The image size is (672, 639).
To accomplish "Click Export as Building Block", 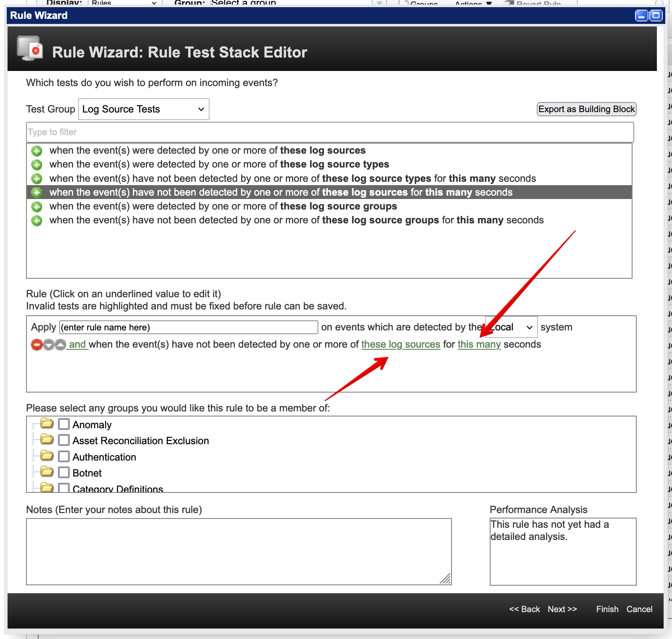I will tap(586, 109).
